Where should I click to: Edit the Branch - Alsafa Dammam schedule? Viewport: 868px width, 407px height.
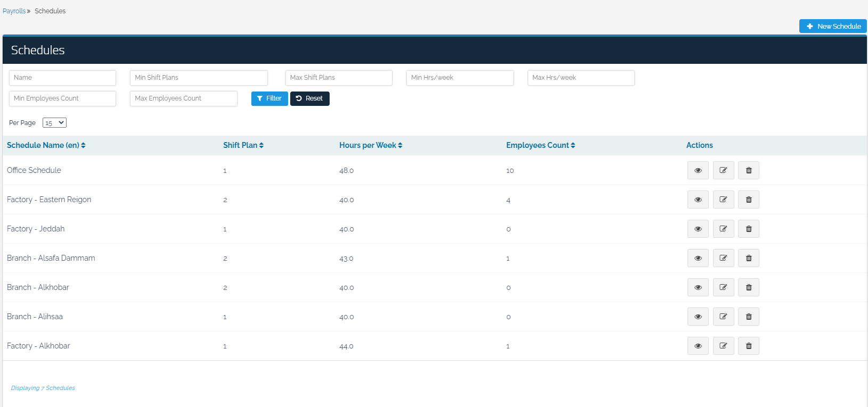tap(723, 258)
